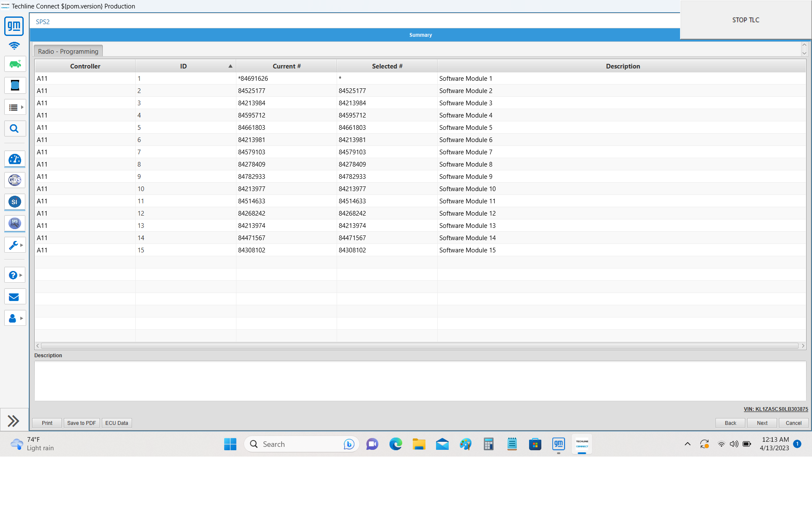The width and height of the screenshot is (812, 509).
Task: Open the VIN KL1ZA5CS0LB303875 link
Action: (776, 409)
